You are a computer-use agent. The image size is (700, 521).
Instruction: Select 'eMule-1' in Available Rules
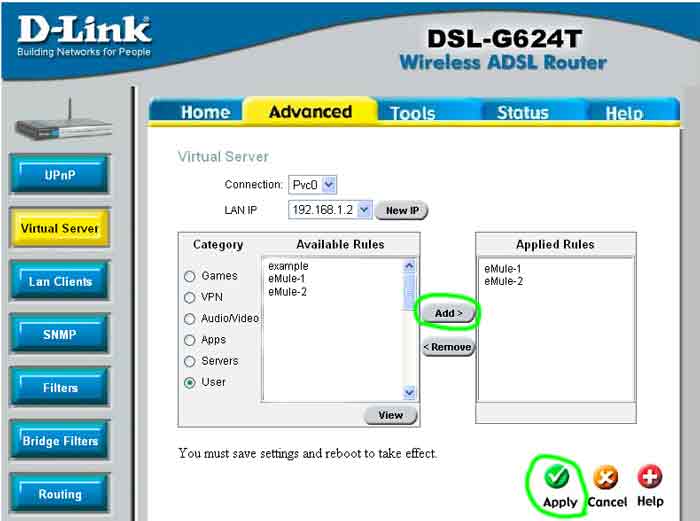(x=287, y=279)
